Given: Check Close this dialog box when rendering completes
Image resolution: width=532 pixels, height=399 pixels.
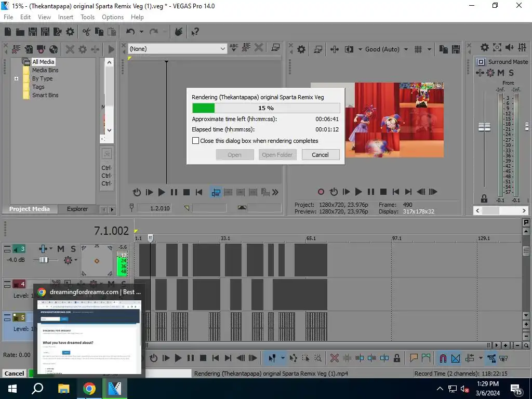Looking at the screenshot, I should [195, 140].
